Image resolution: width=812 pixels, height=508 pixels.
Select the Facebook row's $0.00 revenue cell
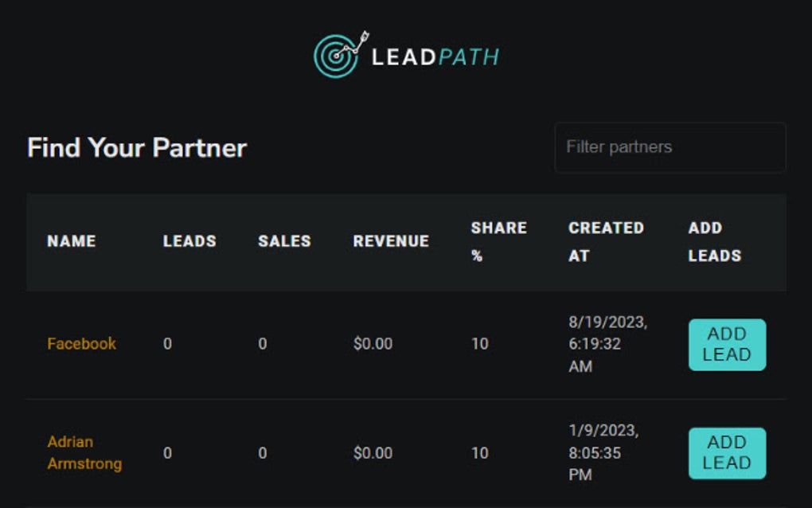373,344
